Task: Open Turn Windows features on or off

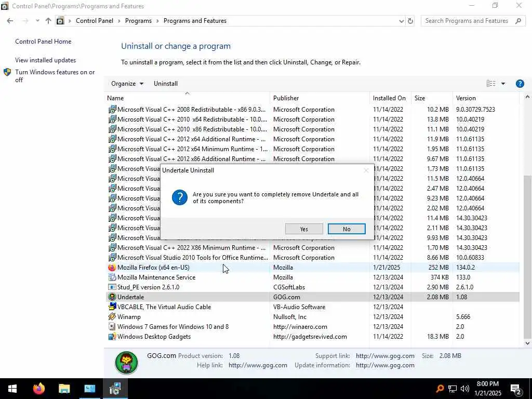Action: (x=55, y=76)
